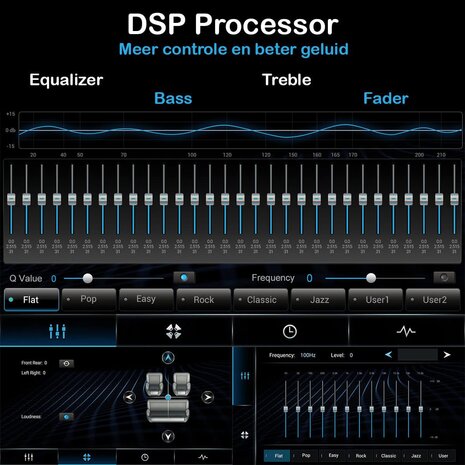This screenshot has width=465, height=465.
Task: Open the equalizer sliders tab icon
Action: click(57, 331)
